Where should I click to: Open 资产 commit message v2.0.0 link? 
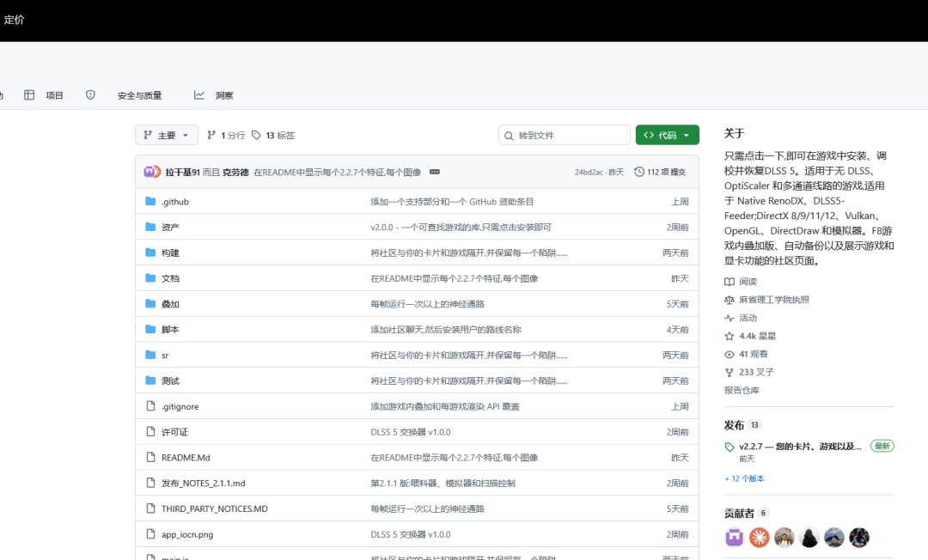[461, 227]
